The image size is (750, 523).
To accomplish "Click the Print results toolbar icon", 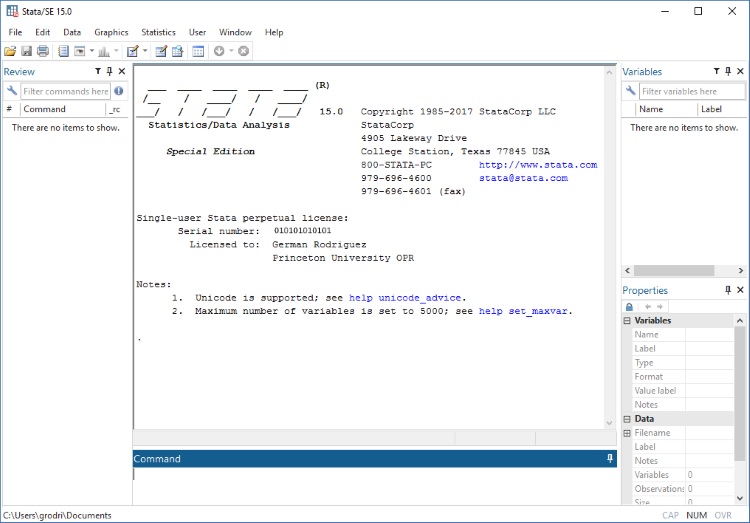I will (42, 51).
